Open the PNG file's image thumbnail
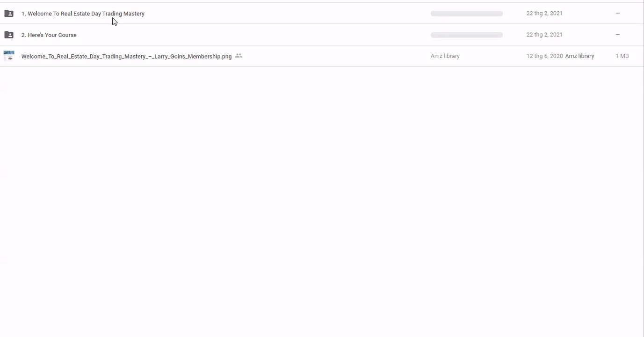644x337 pixels. coord(9,56)
